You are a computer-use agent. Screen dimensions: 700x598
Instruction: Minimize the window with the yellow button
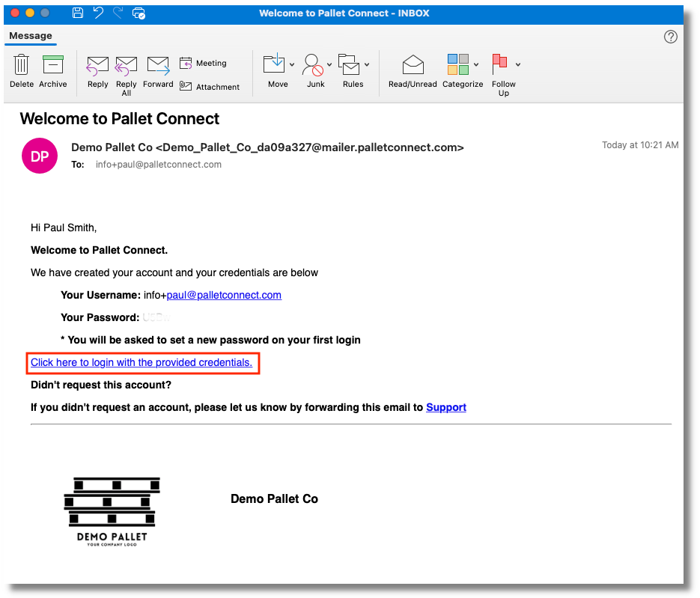(30, 13)
